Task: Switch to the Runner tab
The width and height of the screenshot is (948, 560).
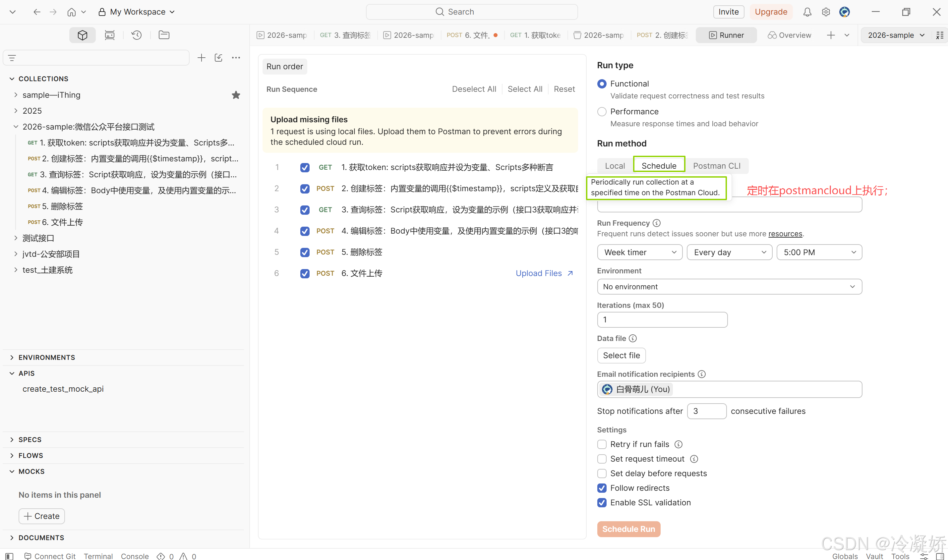Action: click(x=727, y=35)
